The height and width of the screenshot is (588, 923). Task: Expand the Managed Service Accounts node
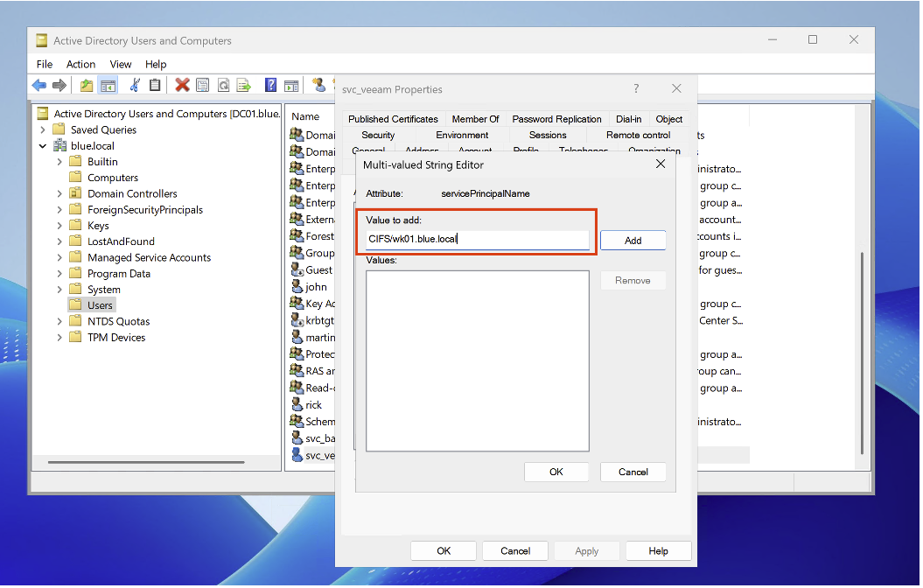click(x=59, y=258)
